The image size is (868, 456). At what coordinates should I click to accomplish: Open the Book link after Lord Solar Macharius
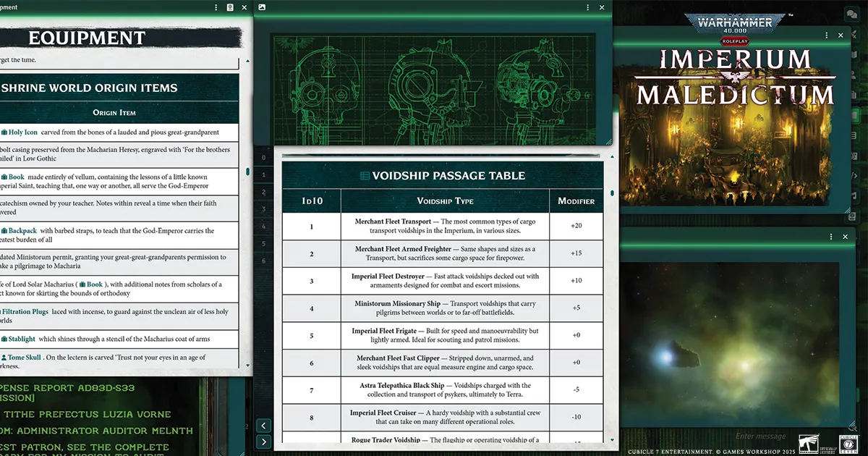pyautogui.click(x=90, y=284)
